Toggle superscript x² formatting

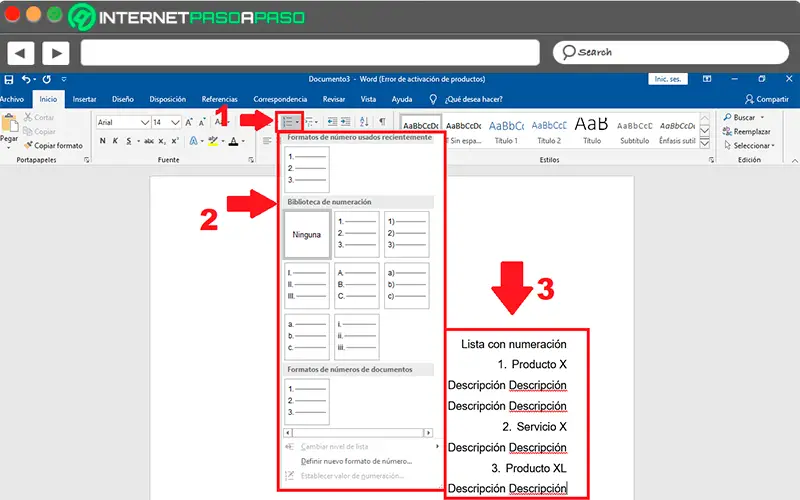175,141
